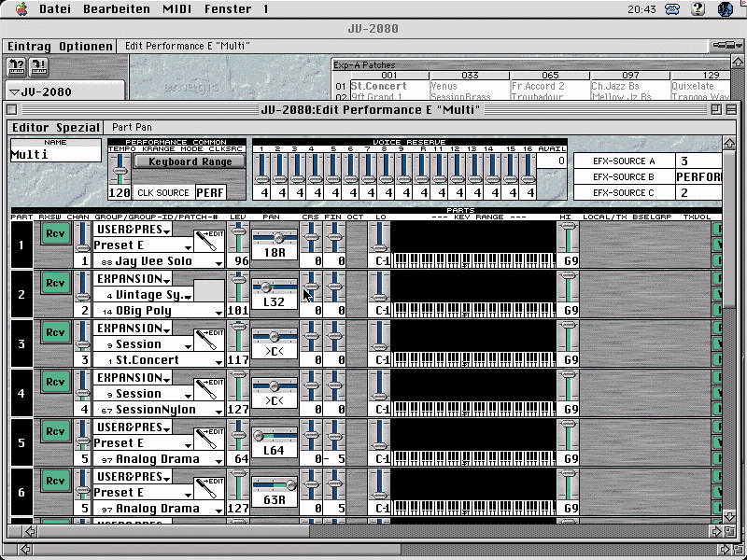Open the Vintage Sy. group-ID dropdown
Image resolution: width=747 pixels, height=560 pixels.
(143, 295)
